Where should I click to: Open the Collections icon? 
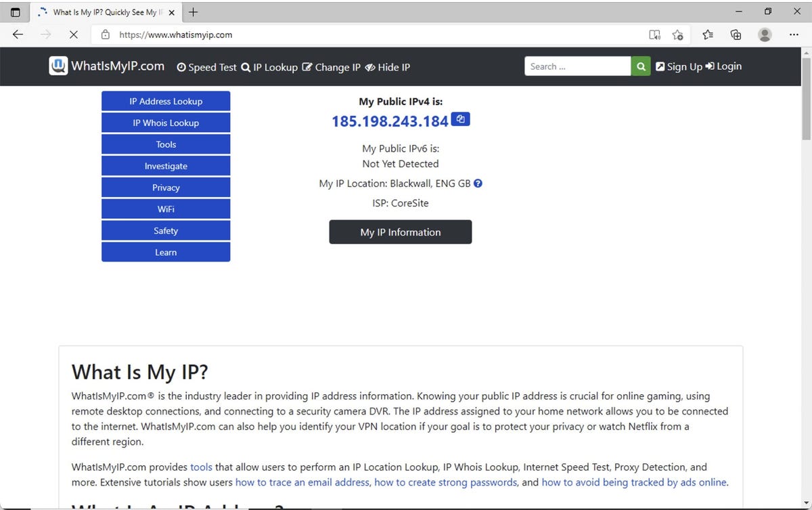pos(736,35)
